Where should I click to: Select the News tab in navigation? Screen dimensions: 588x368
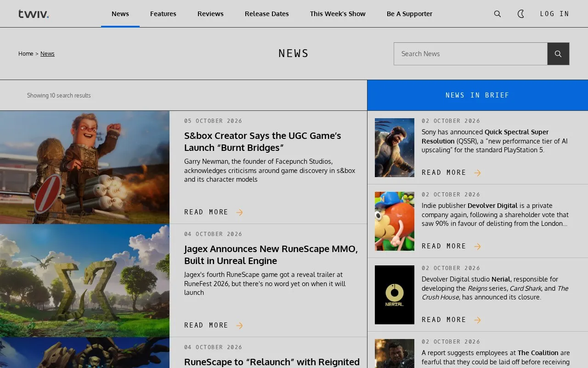[120, 14]
